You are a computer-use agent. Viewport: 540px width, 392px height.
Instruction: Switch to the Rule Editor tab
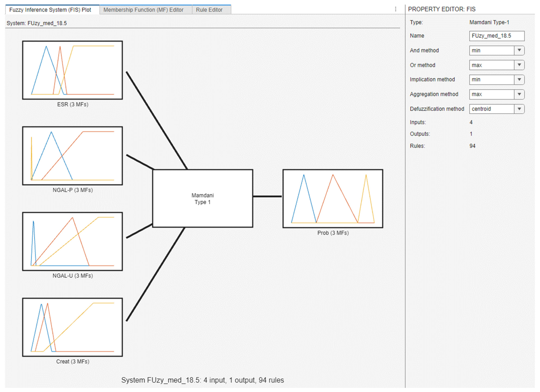pos(209,10)
